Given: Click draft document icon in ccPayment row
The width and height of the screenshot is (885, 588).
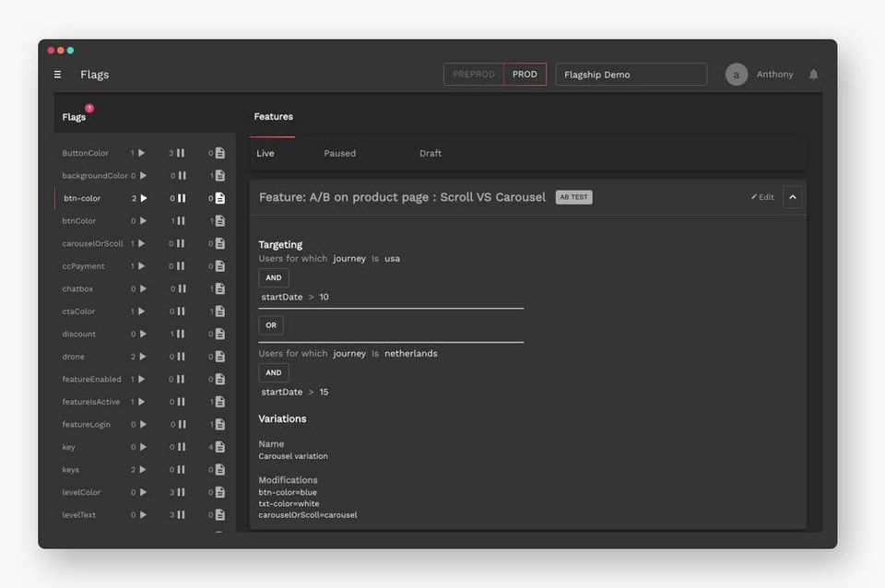Looking at the screenshot, I should pyautogui.click(x=220, y=265).
